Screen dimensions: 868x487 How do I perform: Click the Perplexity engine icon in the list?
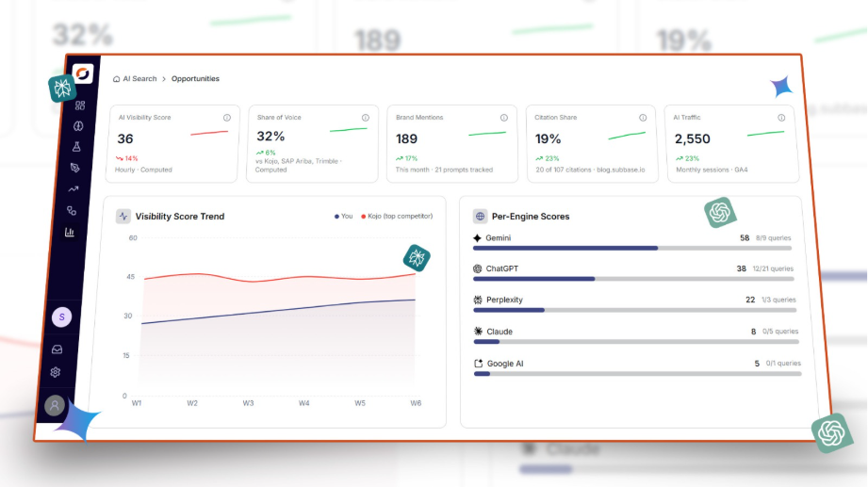coord(478,300)
